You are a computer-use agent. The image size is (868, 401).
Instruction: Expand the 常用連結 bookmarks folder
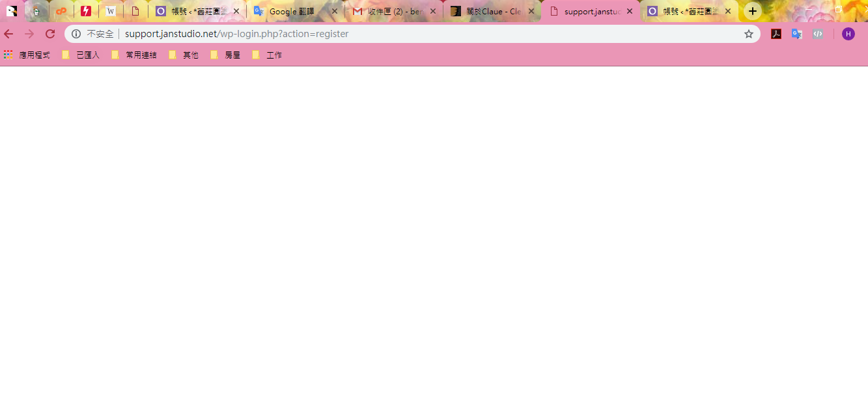[x=134, y=55]
